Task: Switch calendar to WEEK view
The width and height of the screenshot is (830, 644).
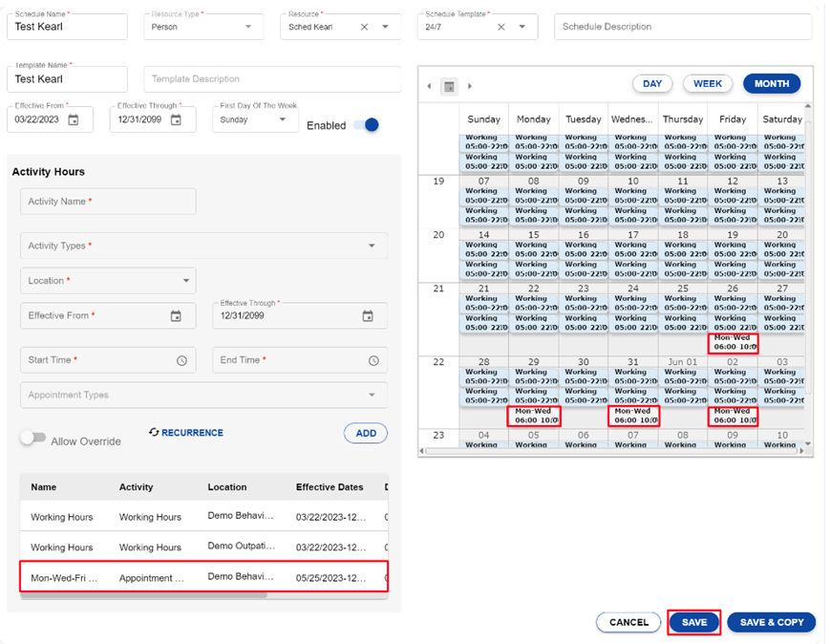Action: click(708, 84)
